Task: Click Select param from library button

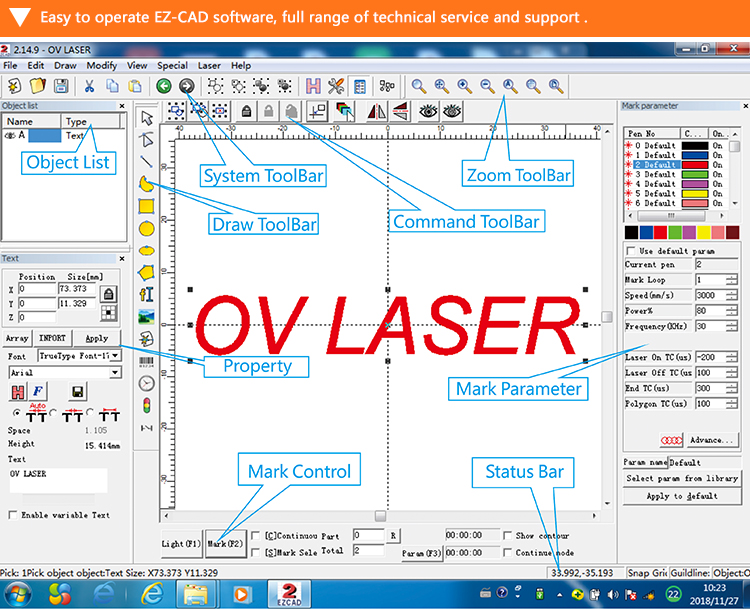Action: 682,478
